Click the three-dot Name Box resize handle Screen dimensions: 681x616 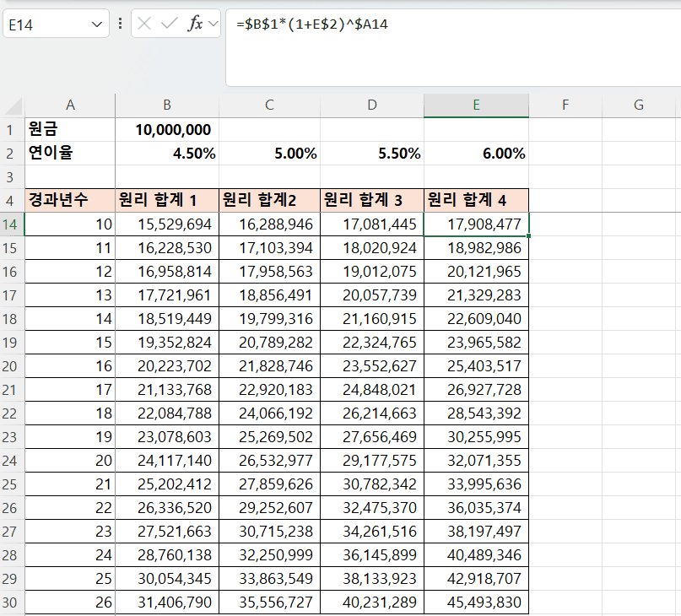[x=120, y=24]
